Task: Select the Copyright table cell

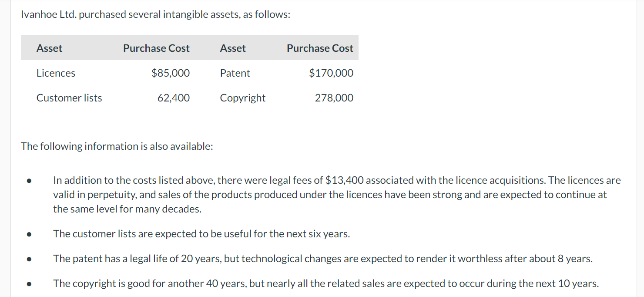Action: 243,98
